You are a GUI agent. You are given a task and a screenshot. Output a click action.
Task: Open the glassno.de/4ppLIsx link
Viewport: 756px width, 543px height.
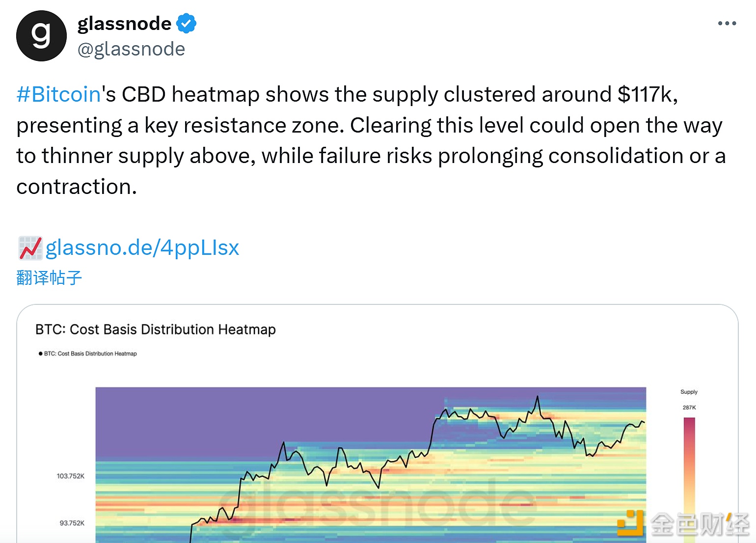coord(142,248)
